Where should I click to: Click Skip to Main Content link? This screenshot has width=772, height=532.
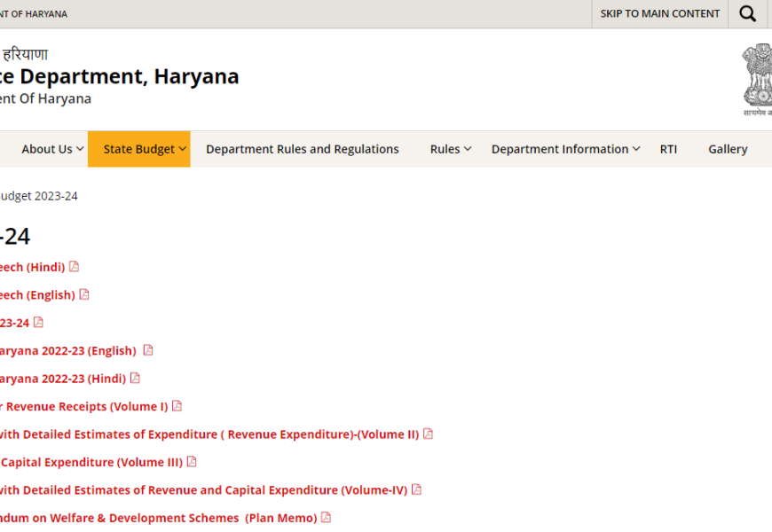(659, 14)
